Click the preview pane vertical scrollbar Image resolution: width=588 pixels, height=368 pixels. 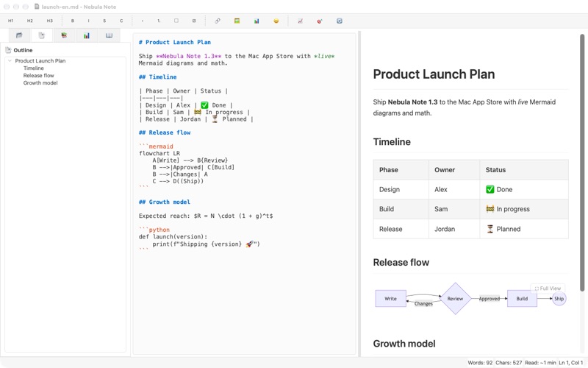click(582, 162)
